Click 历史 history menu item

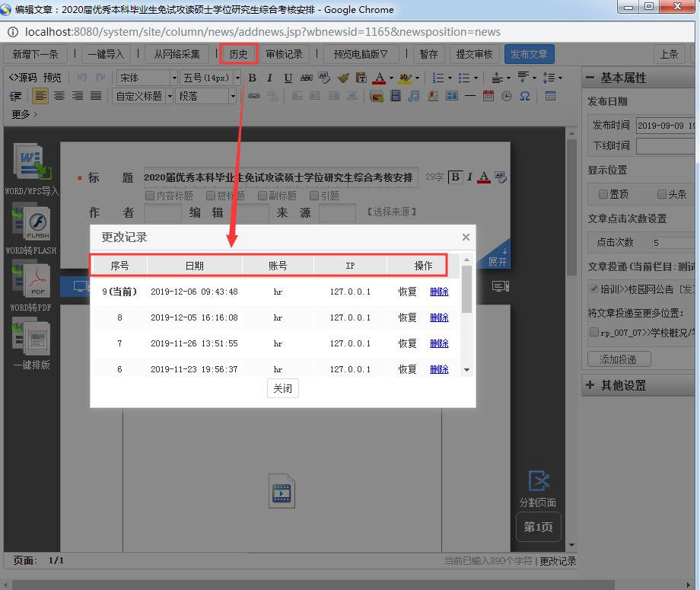click(x=238, y=54)
